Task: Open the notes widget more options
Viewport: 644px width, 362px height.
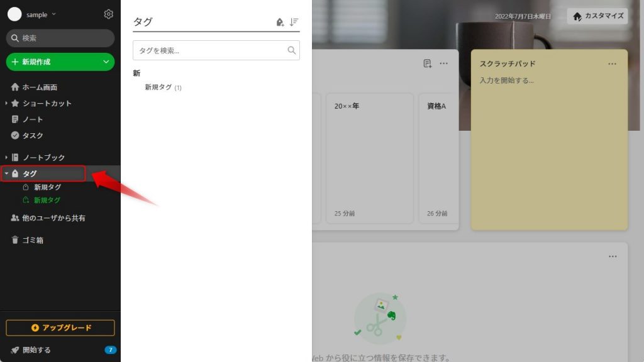Action: (x=443, y=63)
